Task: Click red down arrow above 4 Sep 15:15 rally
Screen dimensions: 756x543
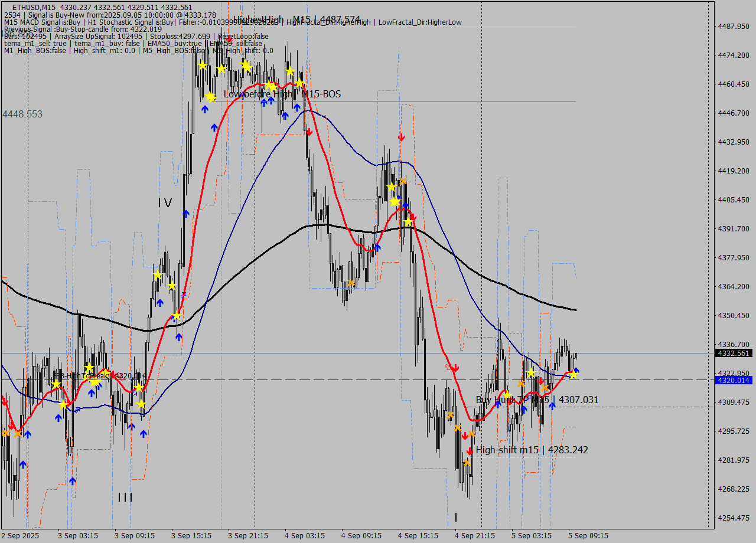Action: click(x=401, y=137)
